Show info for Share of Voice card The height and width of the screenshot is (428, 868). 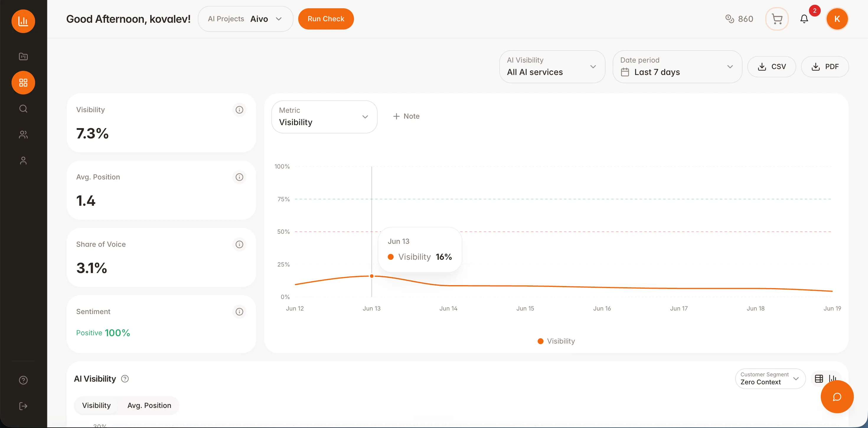point(239,244)
